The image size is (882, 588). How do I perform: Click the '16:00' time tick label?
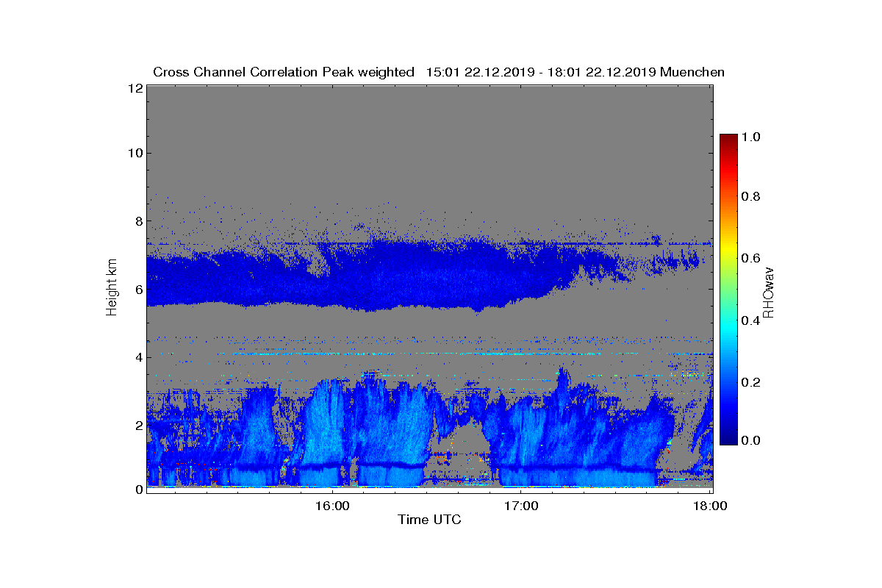pyautogui.click(x=331, y=506)
